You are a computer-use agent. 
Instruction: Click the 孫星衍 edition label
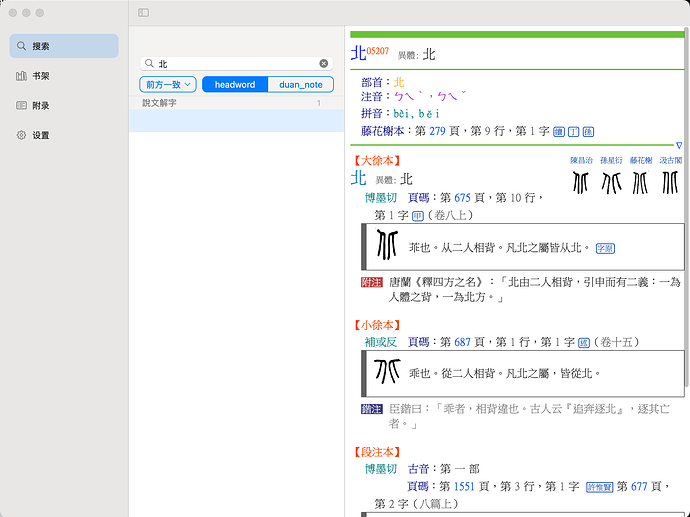(611, 160)
